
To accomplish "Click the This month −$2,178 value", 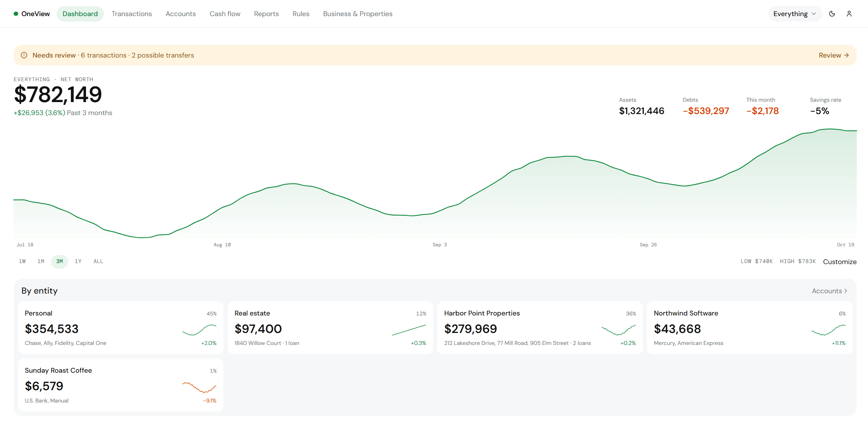I will [x=762, y=111].
